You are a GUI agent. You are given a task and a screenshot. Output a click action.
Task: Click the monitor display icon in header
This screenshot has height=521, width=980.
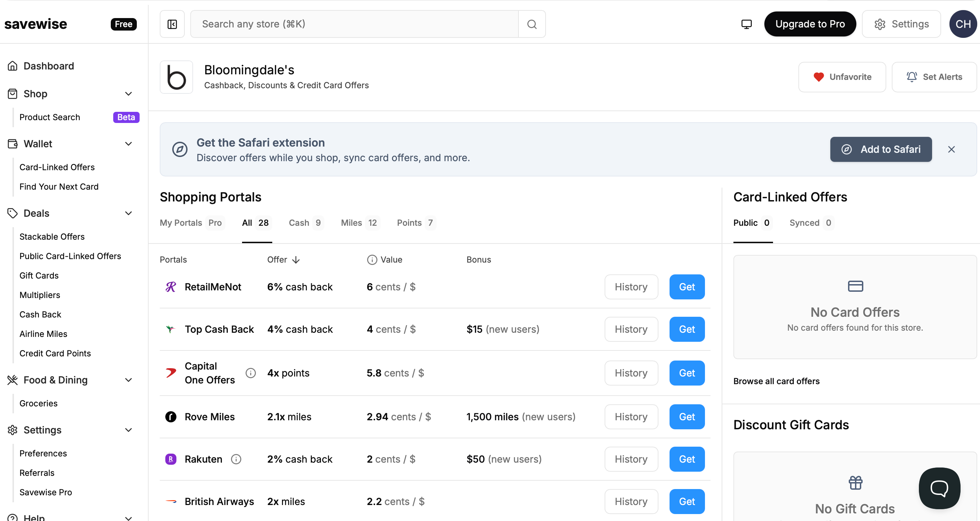tap(746, 24)
